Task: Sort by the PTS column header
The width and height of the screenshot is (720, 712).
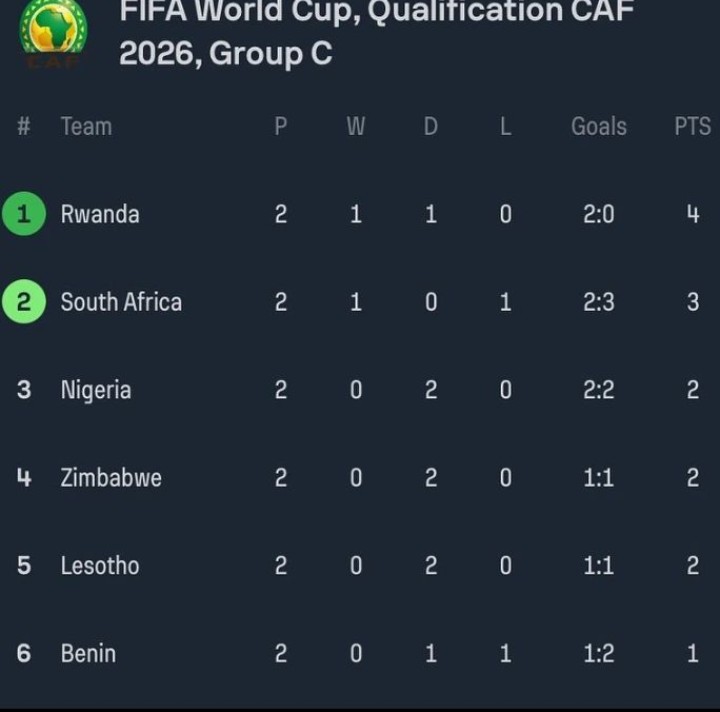Action: 692,127
